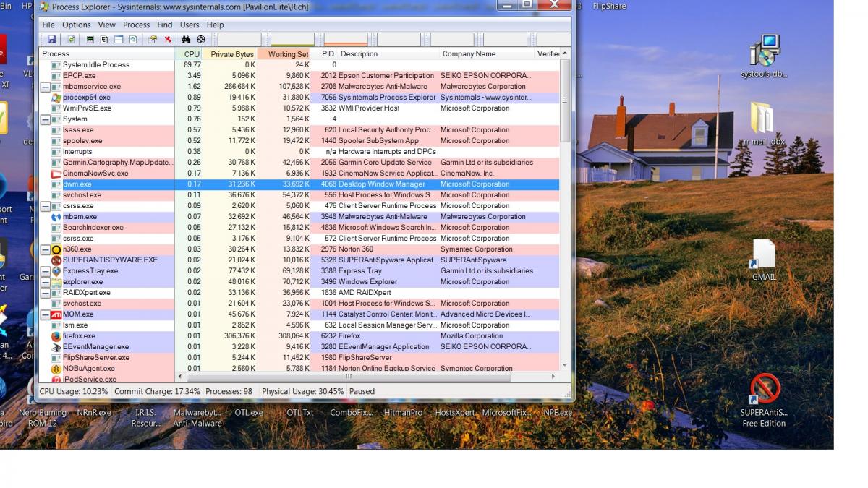This screenshot has height=488, width=868.
Task: Click the ExpressTray.exe Garmin icon
Action: point(56,271)
